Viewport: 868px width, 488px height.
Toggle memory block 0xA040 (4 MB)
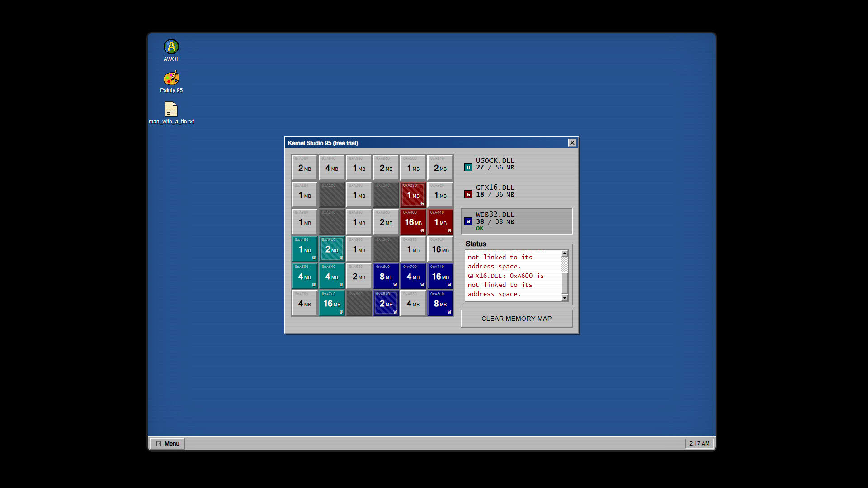(332, 168)
